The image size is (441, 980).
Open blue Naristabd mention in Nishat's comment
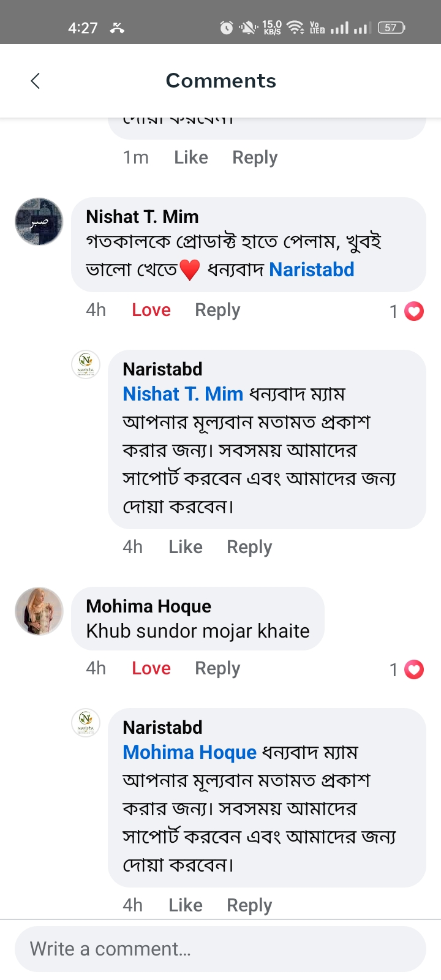pos(312,269)
